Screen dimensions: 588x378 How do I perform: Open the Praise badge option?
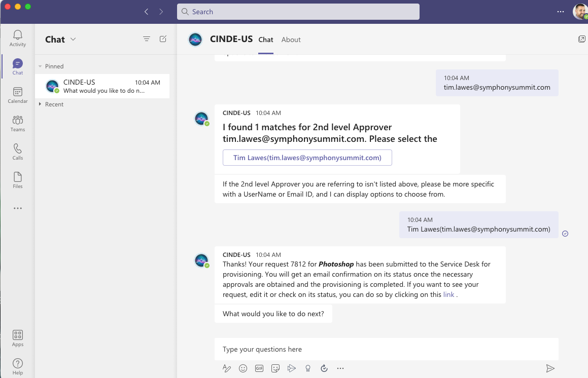pyautogui.click(x=308, y=368)
